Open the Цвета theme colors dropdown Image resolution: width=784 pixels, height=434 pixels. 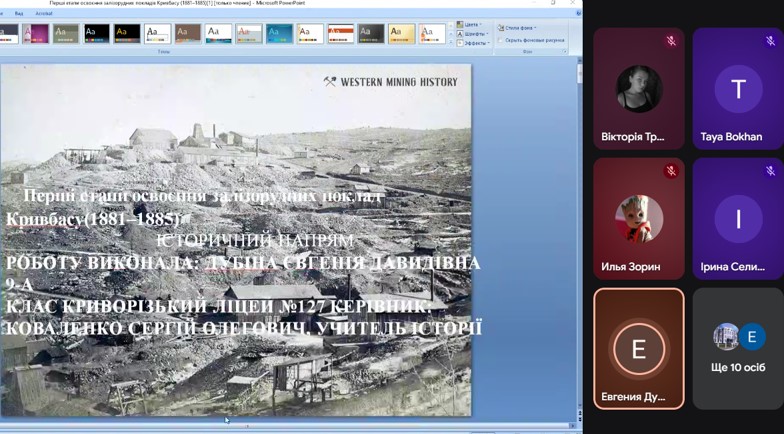coord(469,25)
